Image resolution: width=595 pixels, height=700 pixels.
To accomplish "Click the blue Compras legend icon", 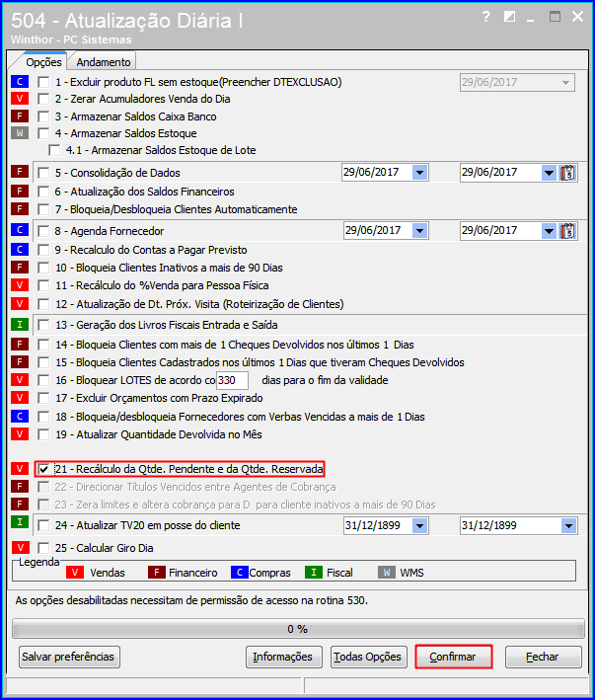I will pyautogui.click(x=240, y=573).
